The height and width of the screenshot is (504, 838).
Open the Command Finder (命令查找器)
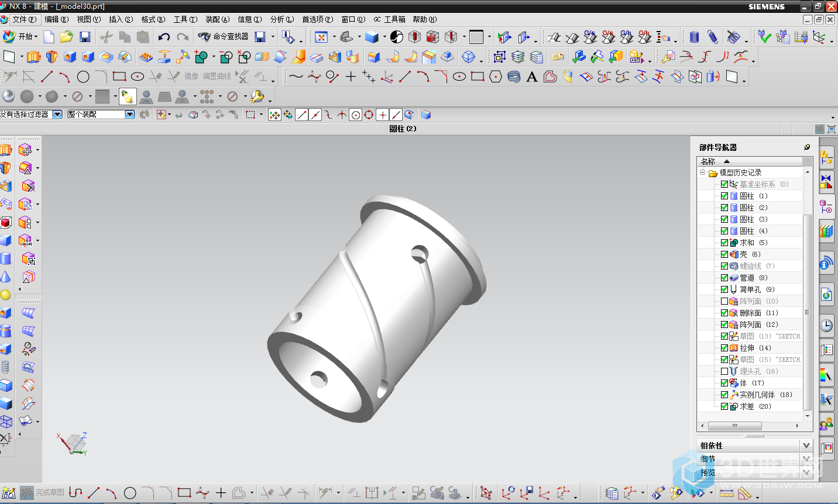[x=224, y=36]
